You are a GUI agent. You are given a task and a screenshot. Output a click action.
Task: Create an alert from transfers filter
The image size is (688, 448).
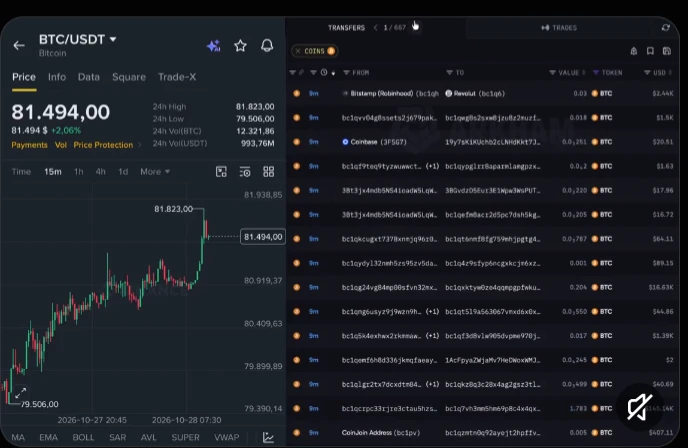(x=634, y=51)
